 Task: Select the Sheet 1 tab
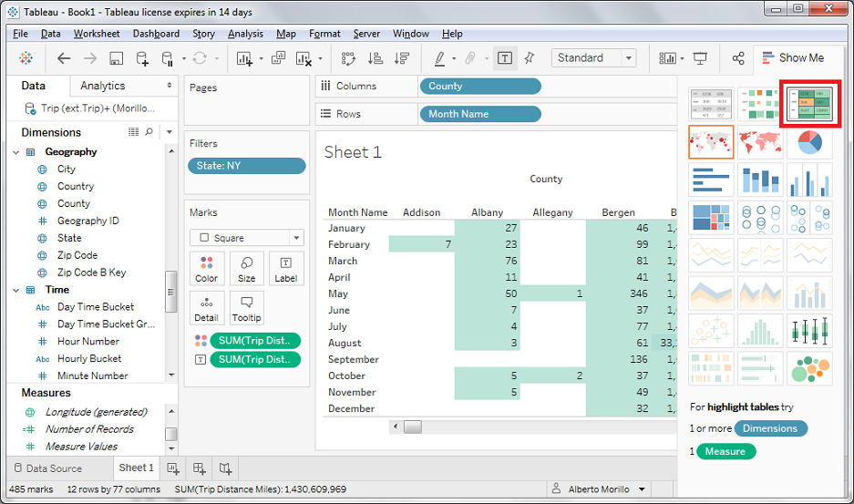pyautogui.click(x=136, y=468)
